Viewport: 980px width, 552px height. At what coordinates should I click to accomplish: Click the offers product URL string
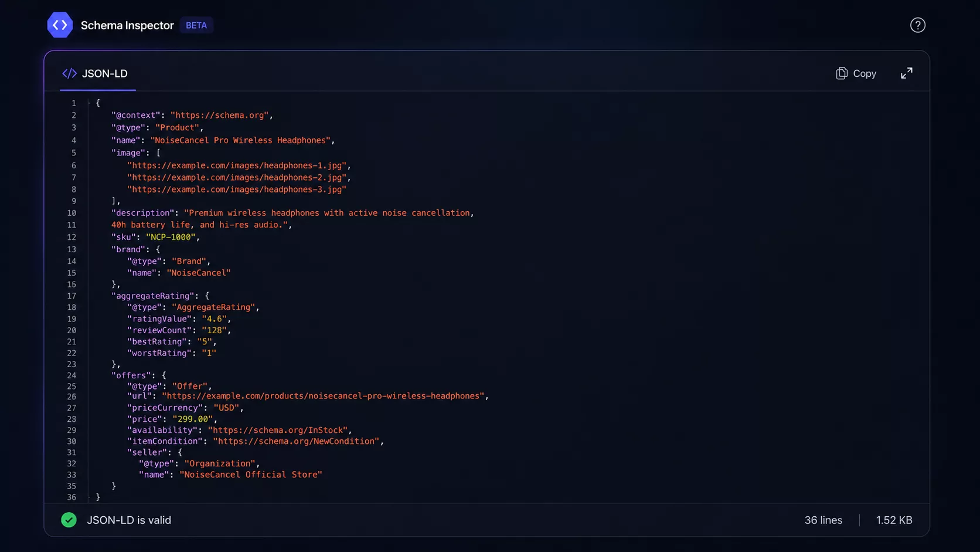coord(323,396)
